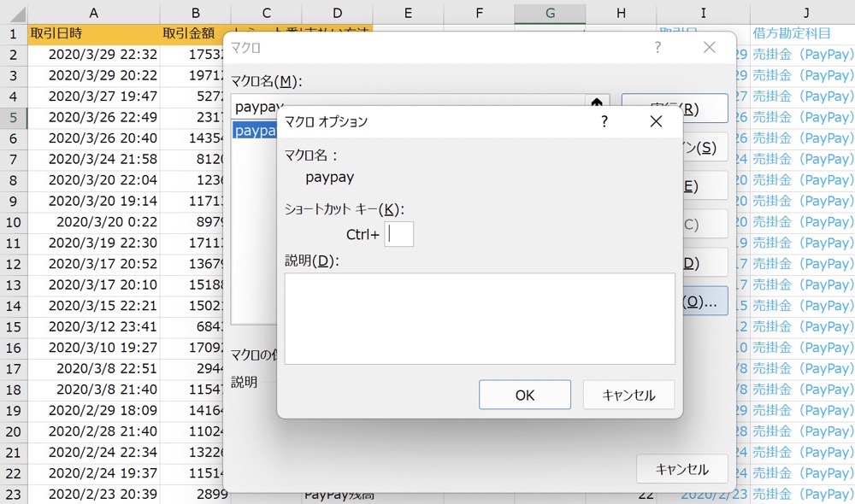Screen dimensions: 855x504
Task: Click the Edit (E) button in Macro dialog
Action: click(705, 186)
